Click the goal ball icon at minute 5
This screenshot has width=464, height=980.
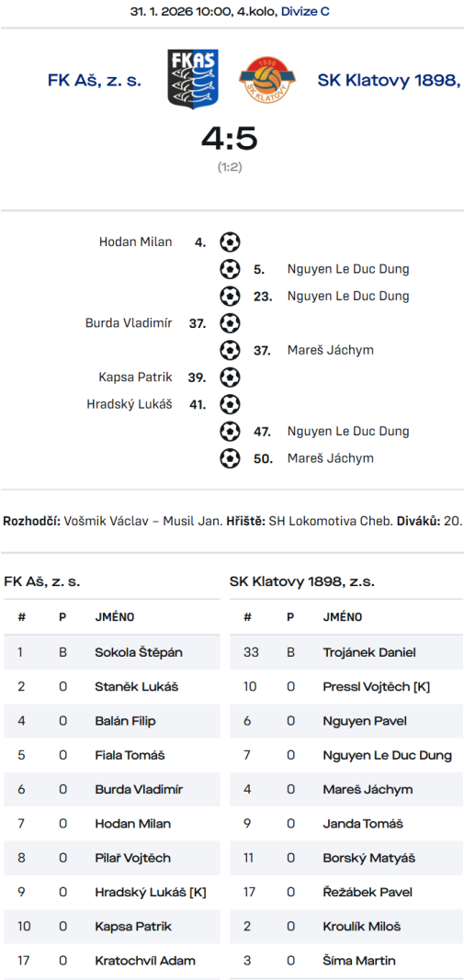230,269
